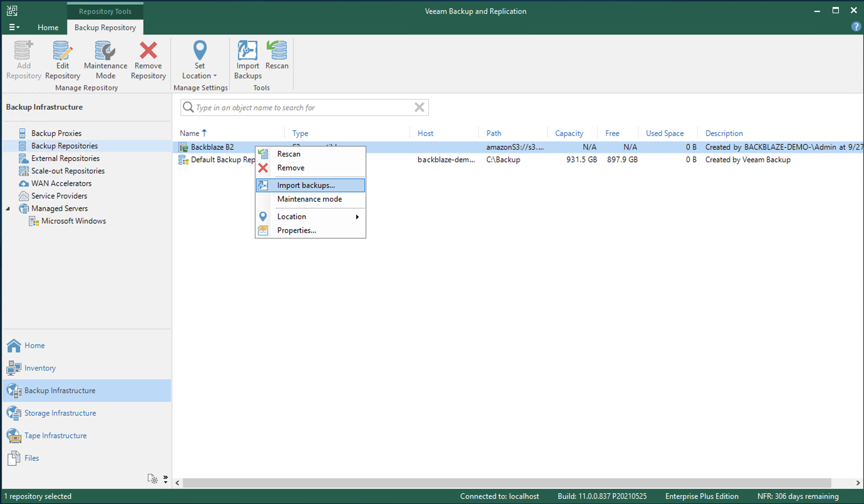This screenshot has width=864, height=504.
Task: Click the Repository Tools contextual tab
Action: pos(105,11)
